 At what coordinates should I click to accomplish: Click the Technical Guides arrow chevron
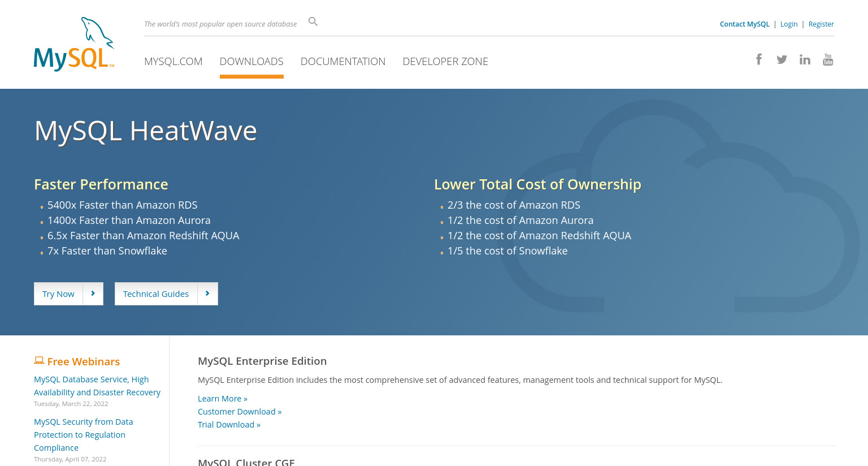(207, 294)
